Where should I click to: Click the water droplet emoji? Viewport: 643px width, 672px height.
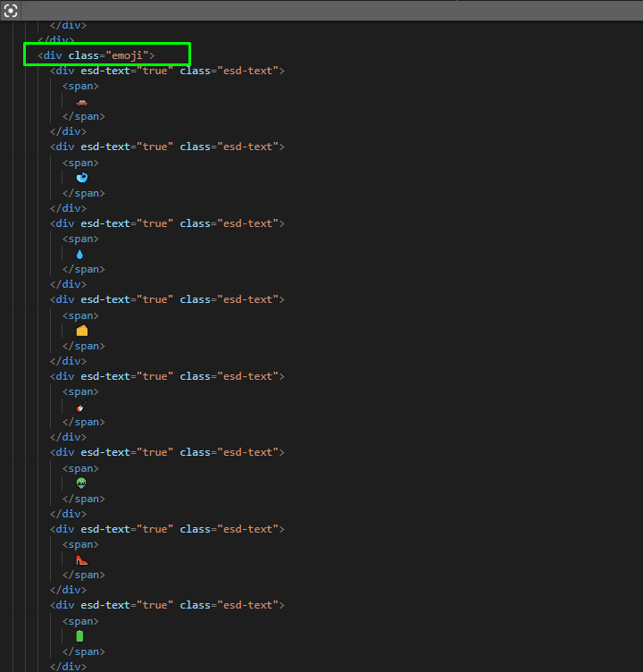point(80,254)
